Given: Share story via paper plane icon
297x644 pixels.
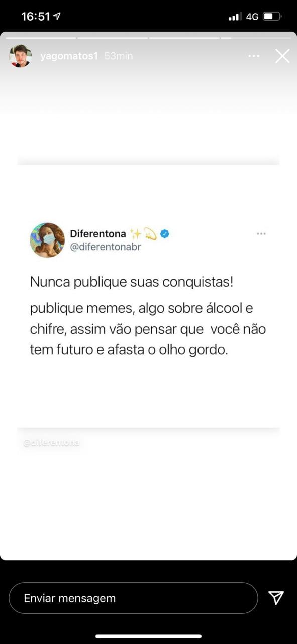Looking at the screenshot, I should (276, 598).
